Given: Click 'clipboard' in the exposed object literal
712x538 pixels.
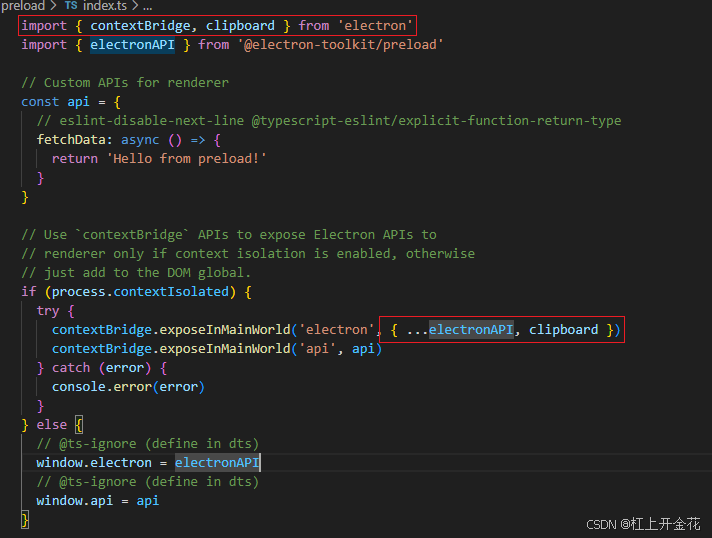Looking at the screenshot, I should pos(564,330).
